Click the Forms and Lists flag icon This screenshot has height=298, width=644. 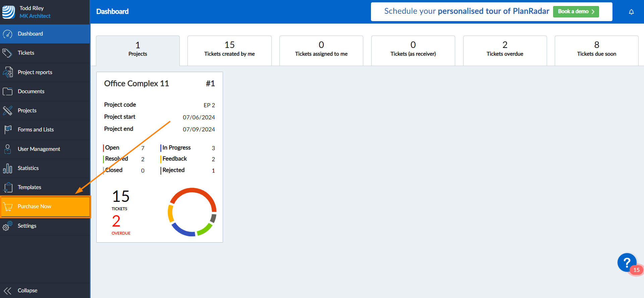(7, 130)
